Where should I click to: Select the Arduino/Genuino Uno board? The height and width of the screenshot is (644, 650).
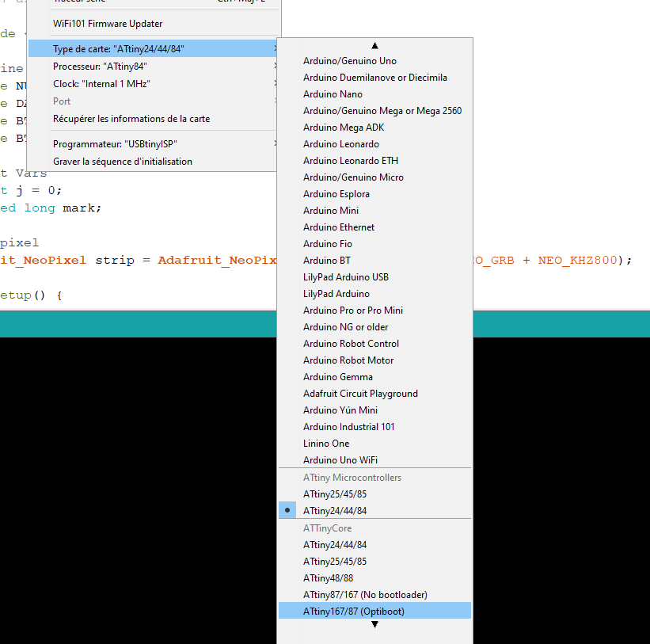coord(374,61)
